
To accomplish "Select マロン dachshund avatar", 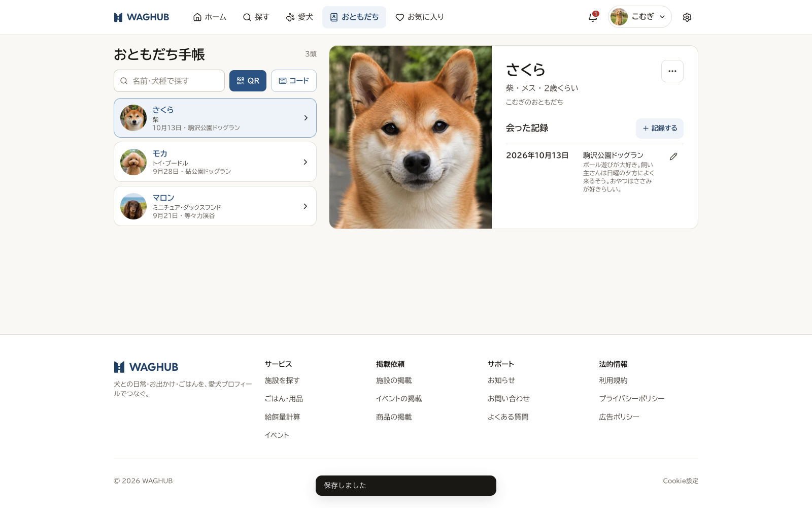I will click(x=133, y=206).
